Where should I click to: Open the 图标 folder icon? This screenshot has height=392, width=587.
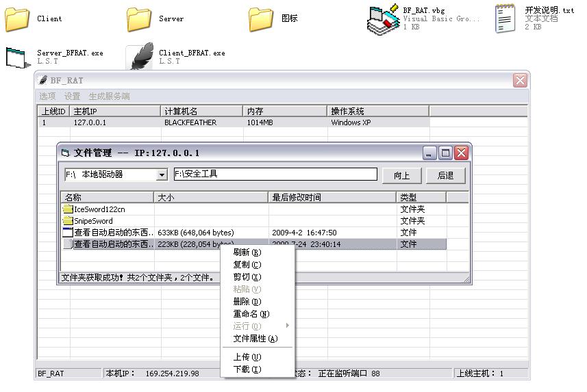point(261,18)
